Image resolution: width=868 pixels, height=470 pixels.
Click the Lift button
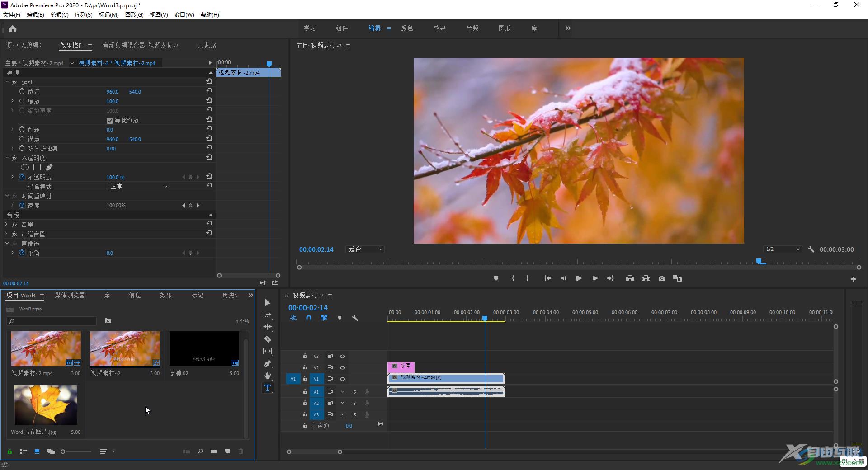point(630,278)
